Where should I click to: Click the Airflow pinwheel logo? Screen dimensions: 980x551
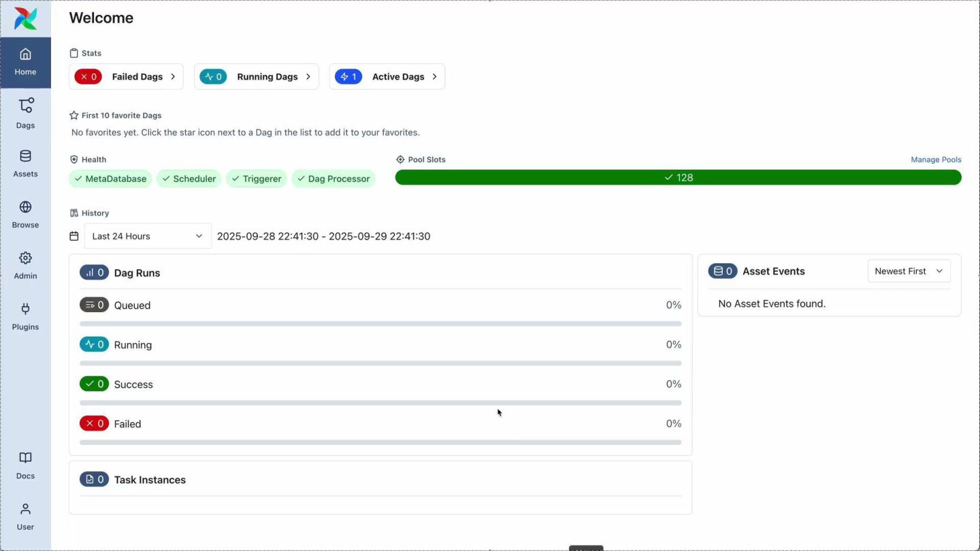pos(25,18)
